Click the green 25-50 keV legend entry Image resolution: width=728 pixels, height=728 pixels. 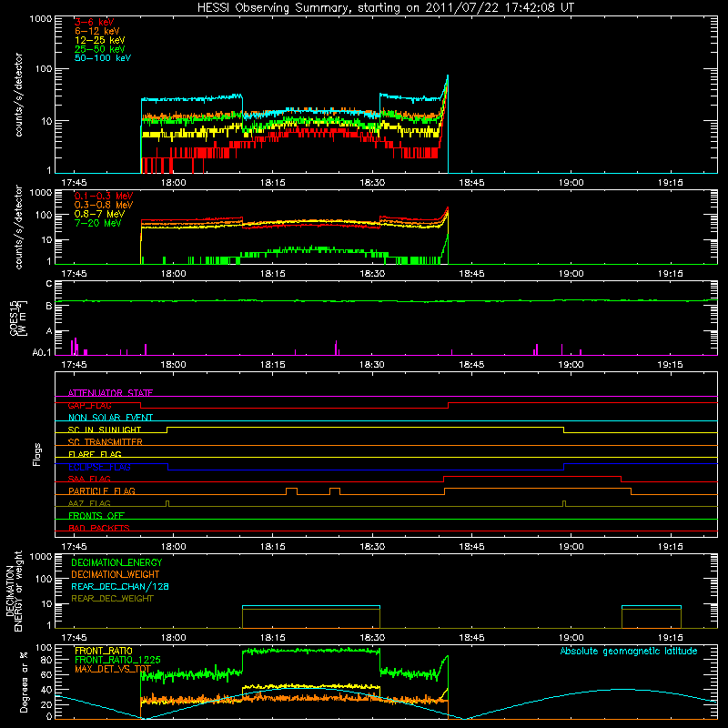tap(99, 49)
